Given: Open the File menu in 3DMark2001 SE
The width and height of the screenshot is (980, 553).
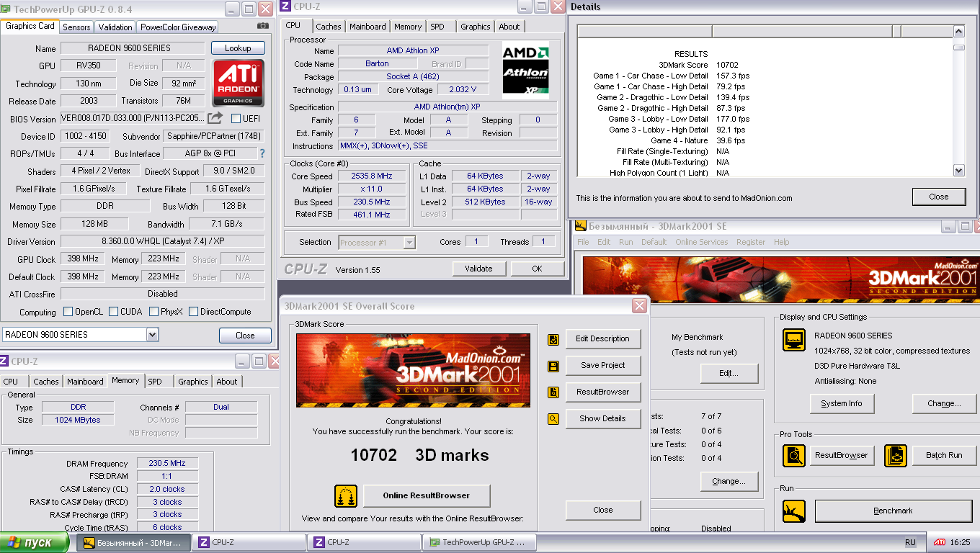Looking at the screenshot, I should pyautogui.click(x=583, y=242).
